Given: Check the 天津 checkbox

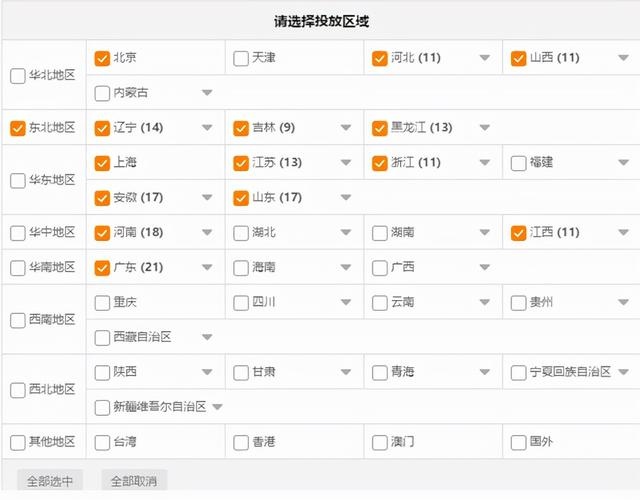Looking at the screenshot, I should point(241,58).
